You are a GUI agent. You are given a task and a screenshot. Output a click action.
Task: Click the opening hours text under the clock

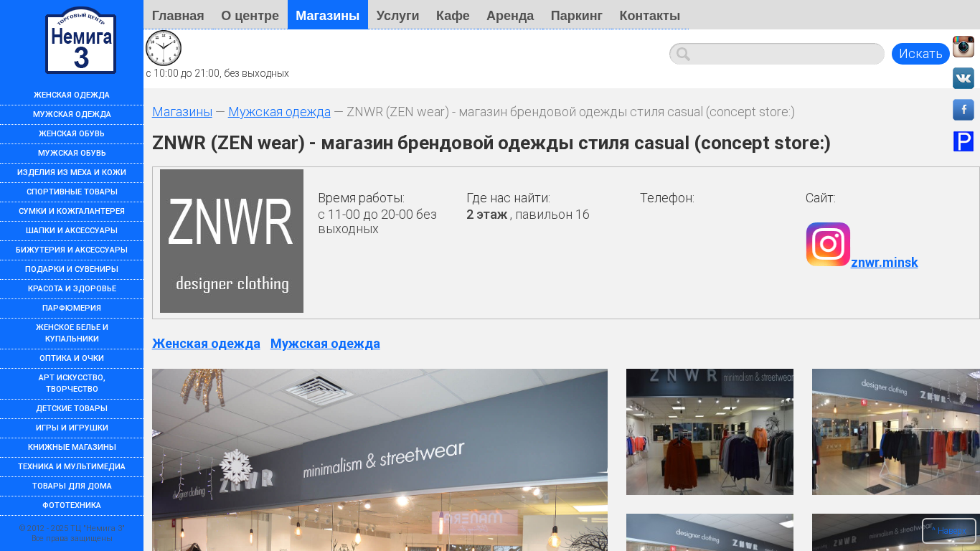[x=217, y=73]
